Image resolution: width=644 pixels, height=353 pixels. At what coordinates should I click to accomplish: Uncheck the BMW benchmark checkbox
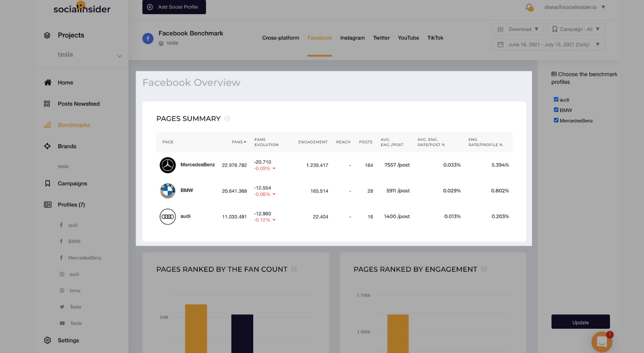[x=556, y=110]
